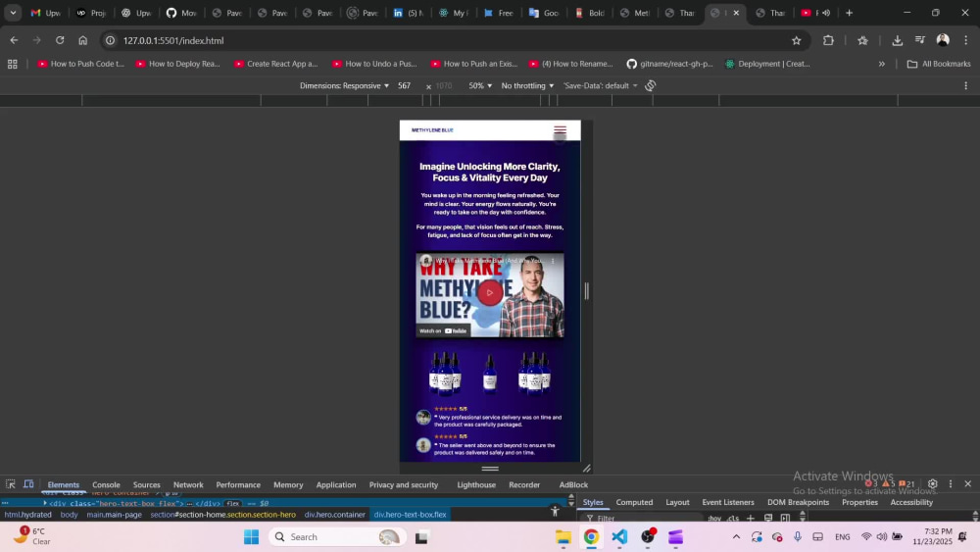This screenshot has height=552, width=980.
Task: Add a new style rule plus icon
Action: point(751,519)
